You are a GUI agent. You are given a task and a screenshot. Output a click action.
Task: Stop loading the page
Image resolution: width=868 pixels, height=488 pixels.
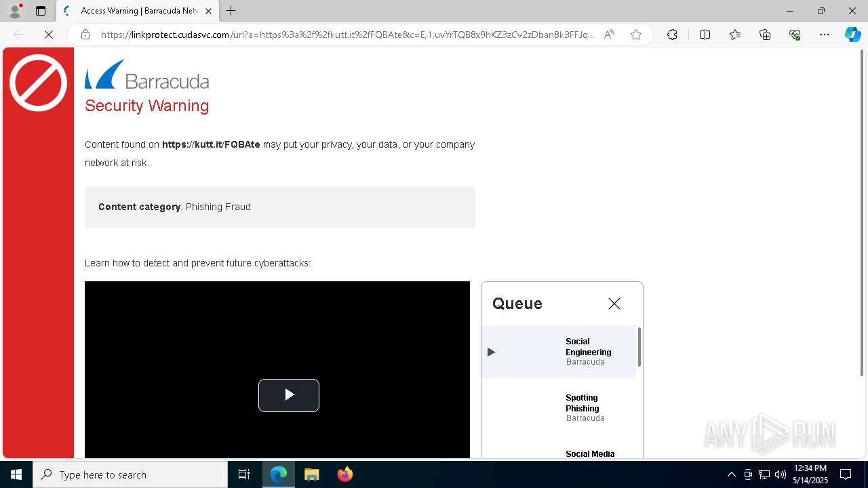(49, 35)
